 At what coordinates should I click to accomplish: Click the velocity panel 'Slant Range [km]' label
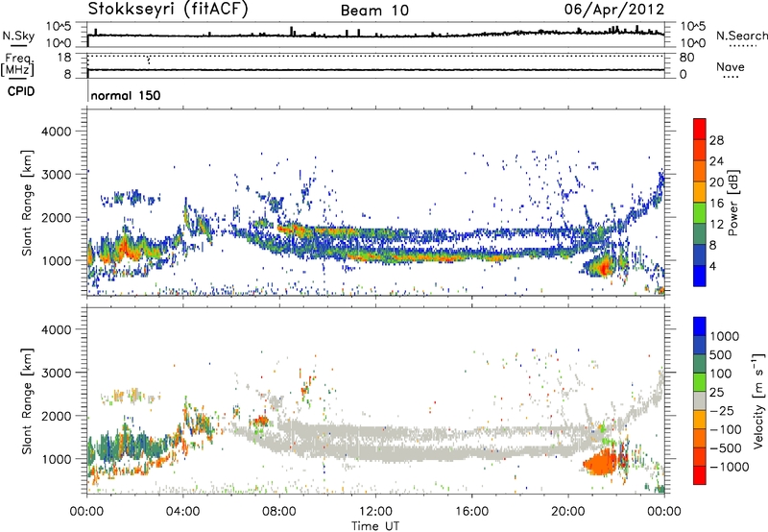(x=27, y=400)
